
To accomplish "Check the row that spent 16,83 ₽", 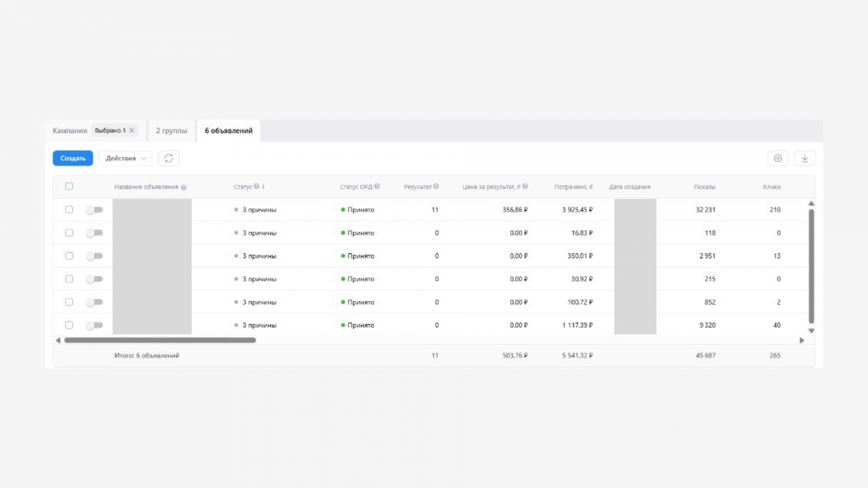I will point(69,233).
